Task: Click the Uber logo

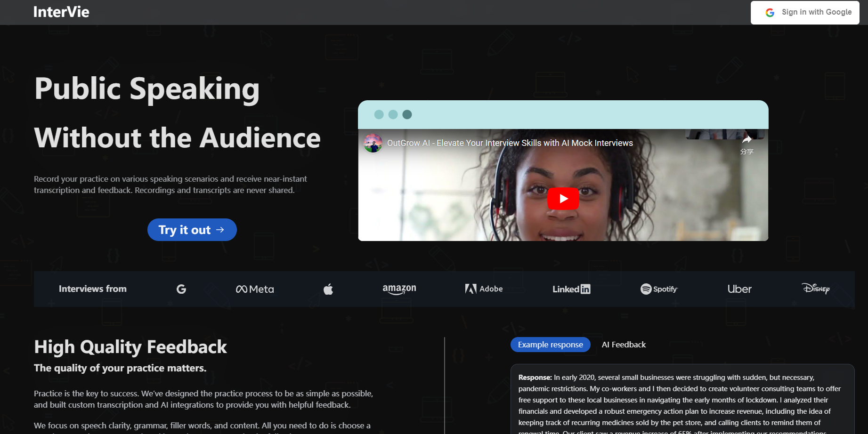Action: pyautogui.click(x=739, y=289)
